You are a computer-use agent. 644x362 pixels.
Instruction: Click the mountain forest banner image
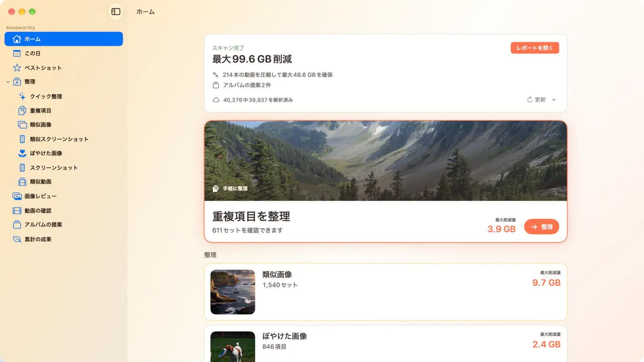pyautogui.click(x=386, y=161)
